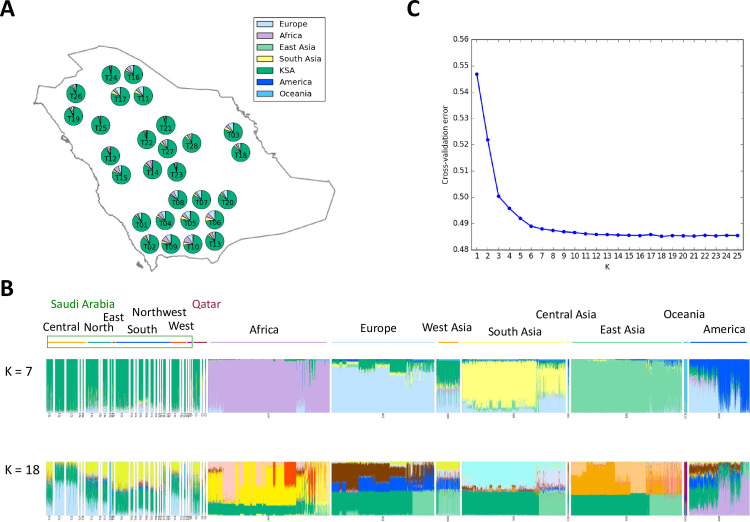This screenshot has height=522, width=750.
Task: Click pie chart T09
Action: pyautogui.click(x=170, y=244)
